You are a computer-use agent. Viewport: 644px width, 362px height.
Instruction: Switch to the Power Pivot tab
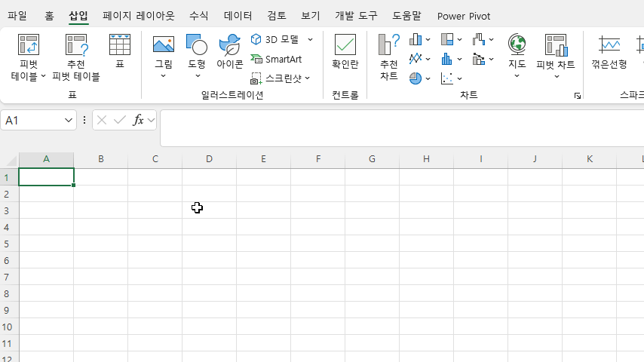(464, 16)
